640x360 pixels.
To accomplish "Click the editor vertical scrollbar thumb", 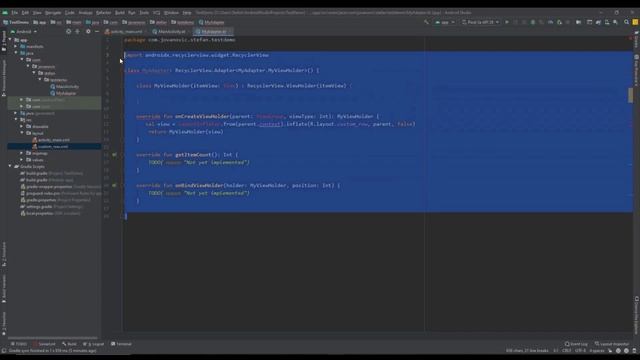I will point(631,95).
